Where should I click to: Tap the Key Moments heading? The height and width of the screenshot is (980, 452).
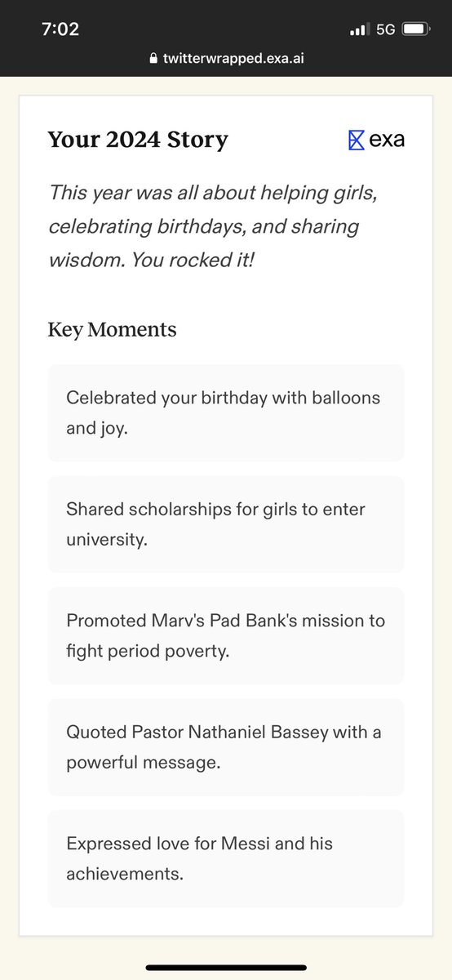coord(112,330)
